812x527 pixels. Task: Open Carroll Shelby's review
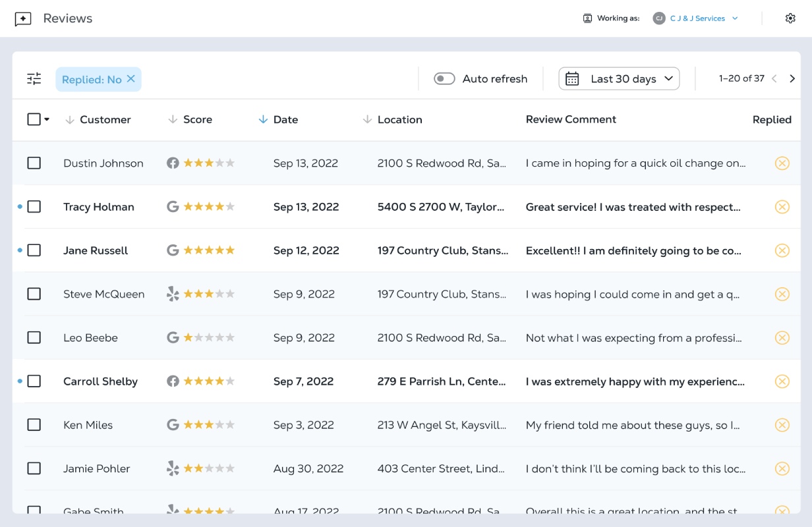pos(407,381)
